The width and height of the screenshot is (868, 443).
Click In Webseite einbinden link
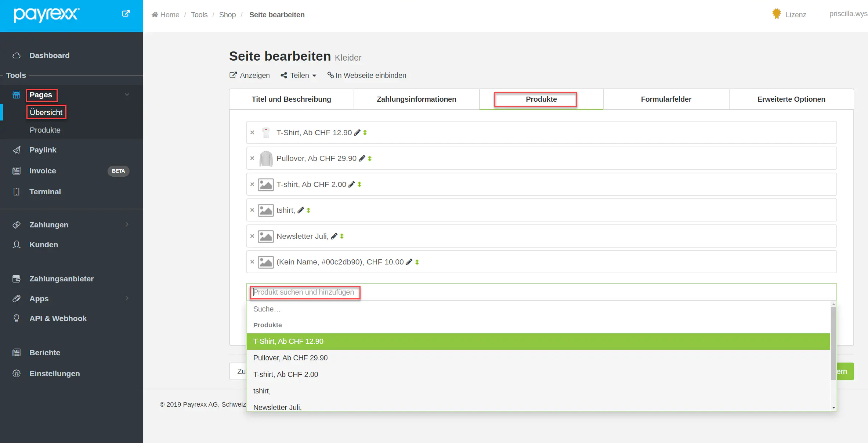point(367,75)
